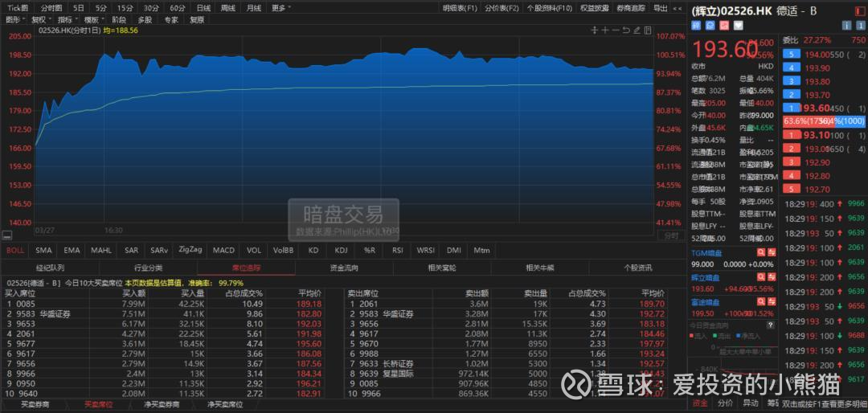Viewport: 868px width, 413px height.
Task: Click the search icon beside TGM暗盘
Action: tap(760, 252)
